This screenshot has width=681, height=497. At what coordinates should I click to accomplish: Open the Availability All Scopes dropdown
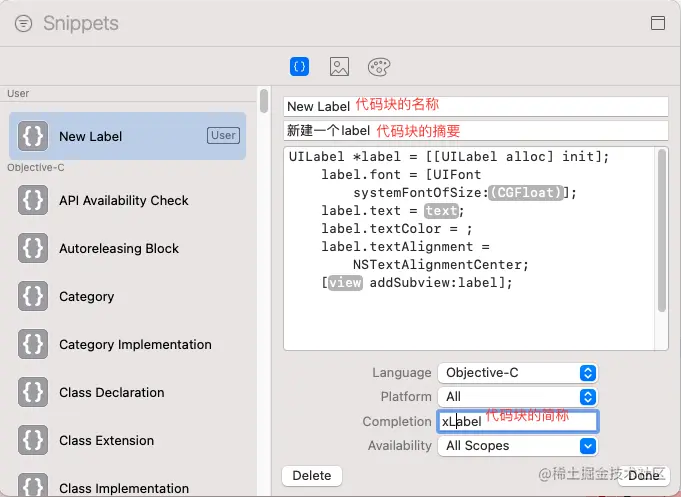click(x=518, y=446)
